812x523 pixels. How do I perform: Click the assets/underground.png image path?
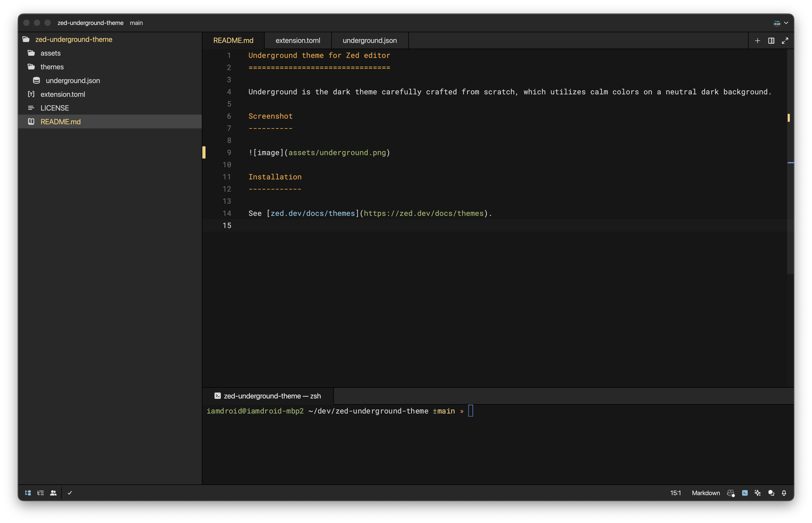337,152
